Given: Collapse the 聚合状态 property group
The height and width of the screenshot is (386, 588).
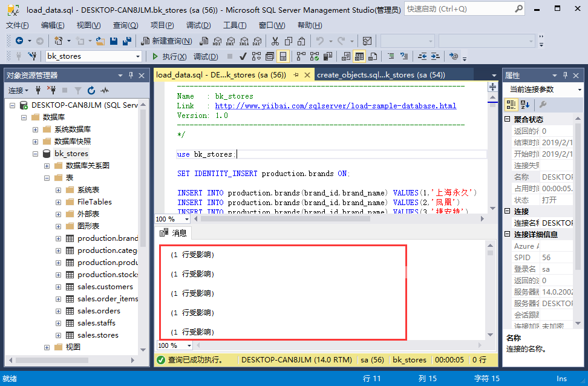Looking at the screenshot, I should click(x=508, y=119).
